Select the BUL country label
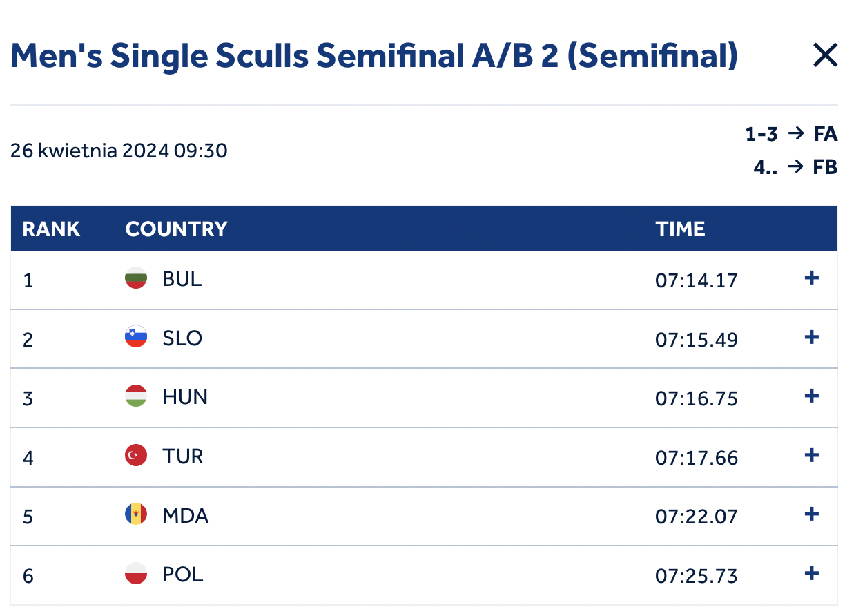 [x=182, y=279]
